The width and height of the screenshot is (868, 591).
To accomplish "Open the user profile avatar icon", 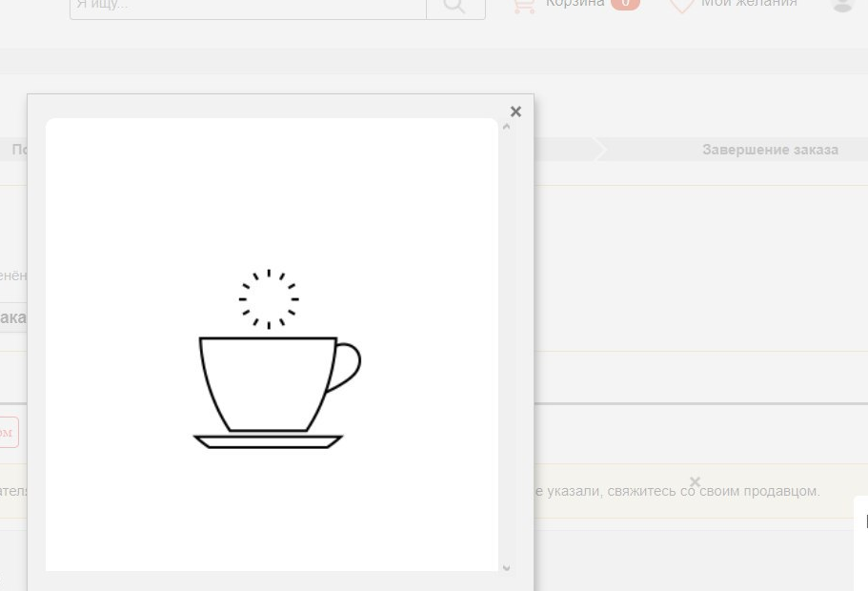I will click(x=842, y=5).
